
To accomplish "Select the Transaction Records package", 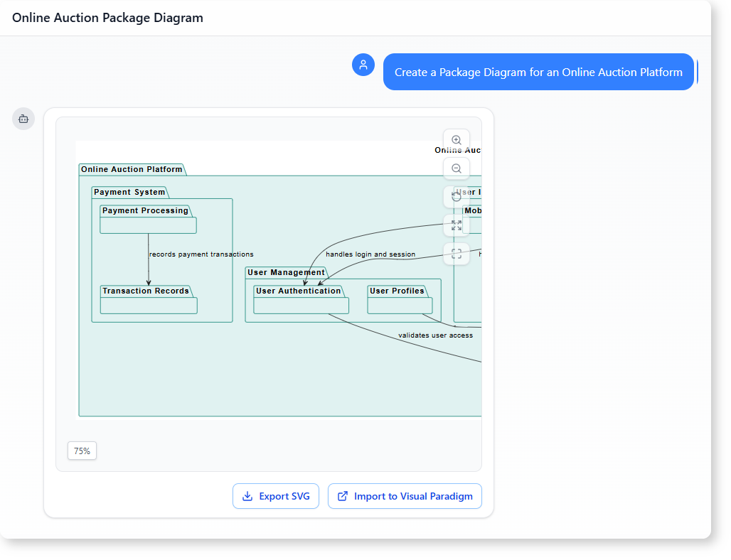I will coord(148,300).
